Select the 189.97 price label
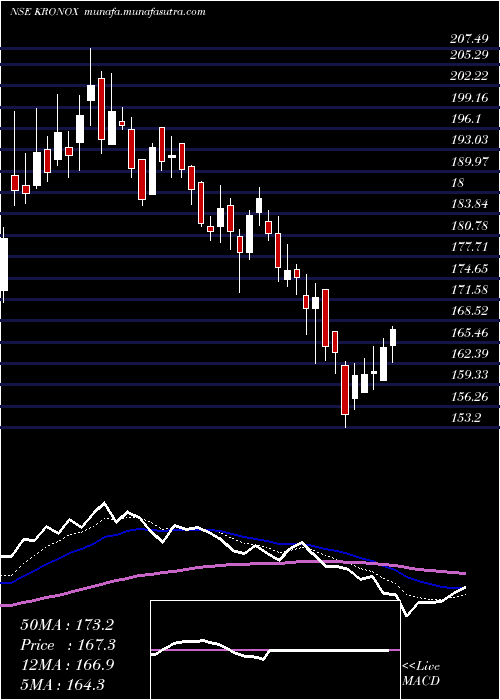 coord(469,162)
